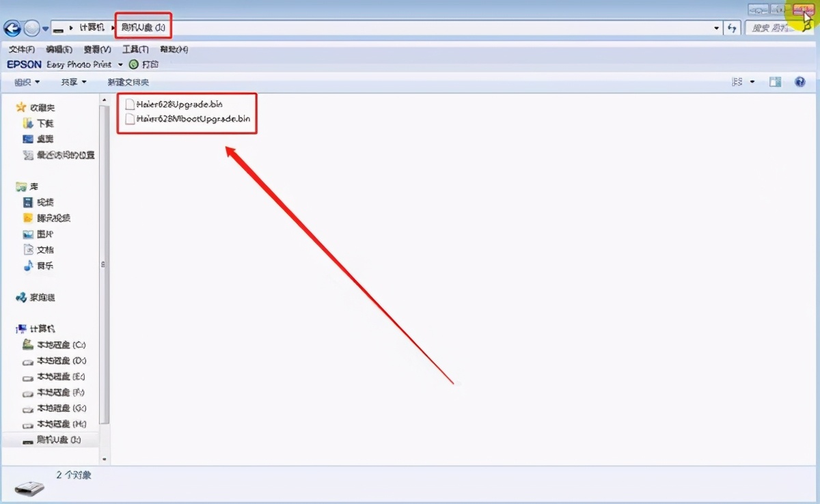Open the Organize dropdown in the toolbar
The width and height of the screenshot is (820, 504).
coord(27,82)
